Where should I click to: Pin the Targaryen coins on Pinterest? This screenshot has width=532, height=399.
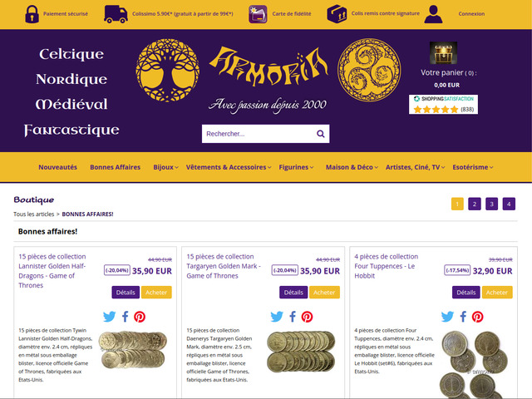pos(307,317)
